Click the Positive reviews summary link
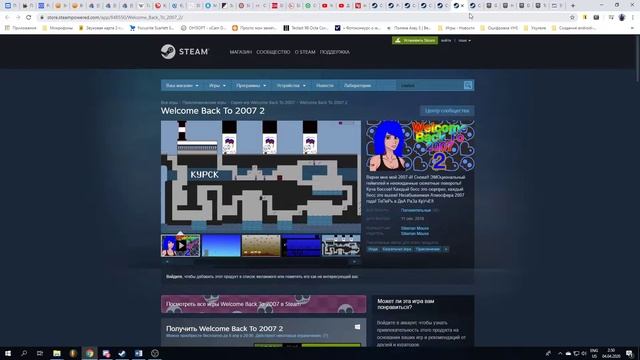 (x=416, y=210)
